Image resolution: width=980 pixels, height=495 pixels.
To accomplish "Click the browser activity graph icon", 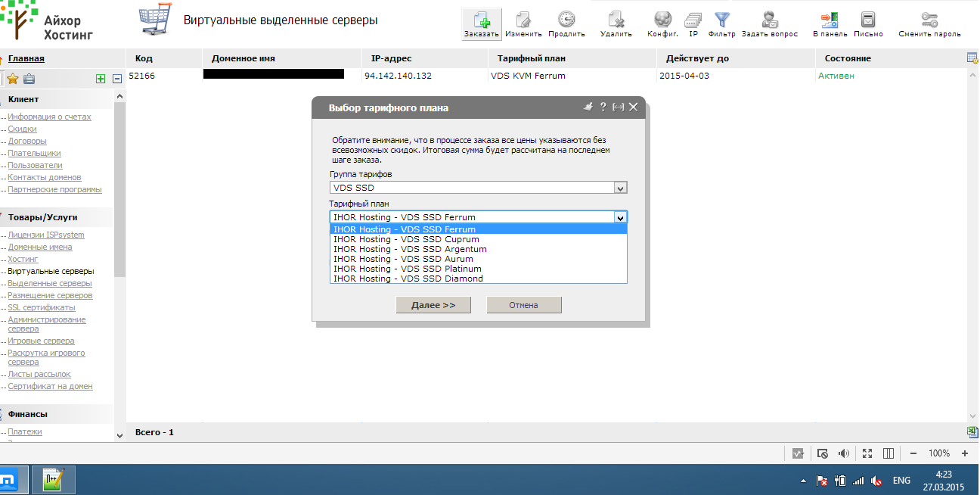I will [797, 453].
